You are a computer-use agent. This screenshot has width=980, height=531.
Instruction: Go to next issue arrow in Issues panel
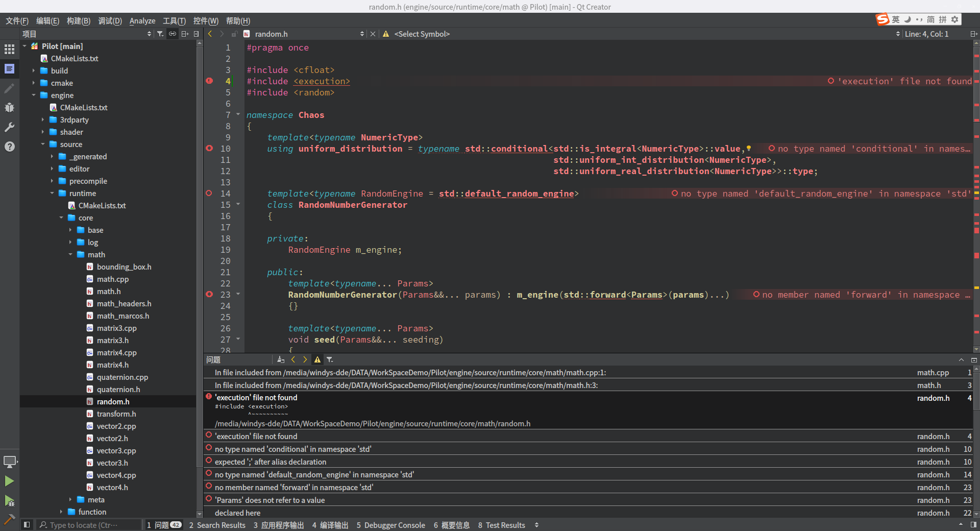pyautogui.click(x=305, y=360)
